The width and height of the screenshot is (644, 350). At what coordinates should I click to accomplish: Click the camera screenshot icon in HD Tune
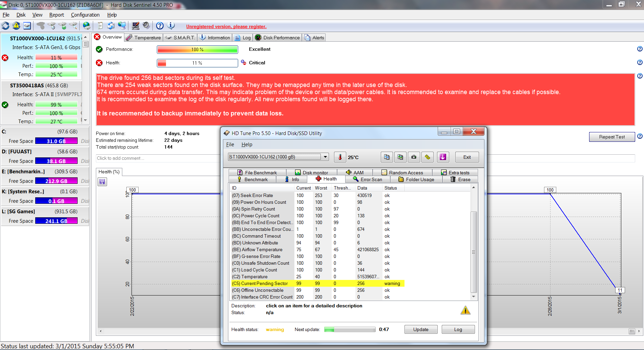[414, 157]
